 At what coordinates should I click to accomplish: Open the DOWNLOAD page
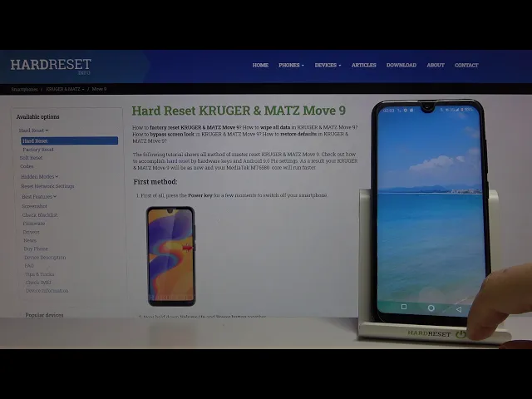[401, 65]
